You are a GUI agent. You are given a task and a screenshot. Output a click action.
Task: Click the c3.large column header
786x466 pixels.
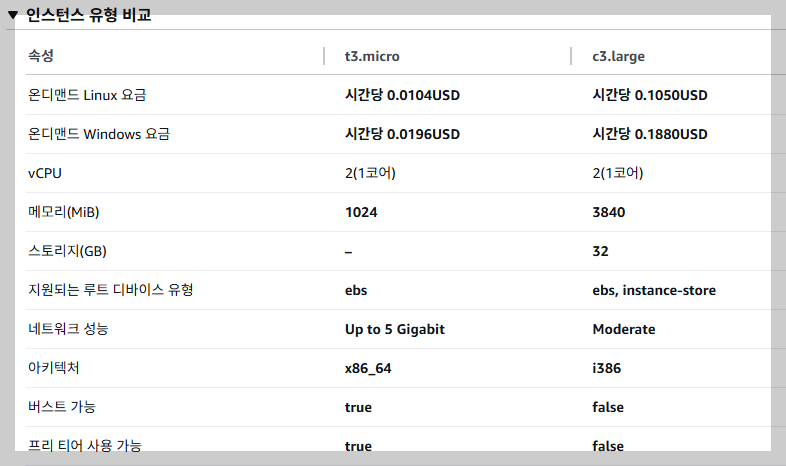click(x=619, y=56)
